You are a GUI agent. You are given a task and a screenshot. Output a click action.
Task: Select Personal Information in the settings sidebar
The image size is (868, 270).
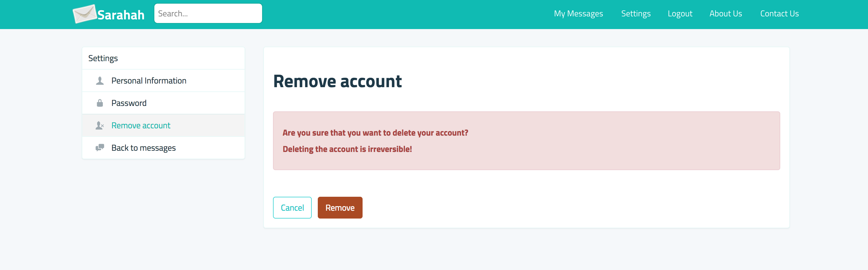pyautogui.click(x=163, y=81)
